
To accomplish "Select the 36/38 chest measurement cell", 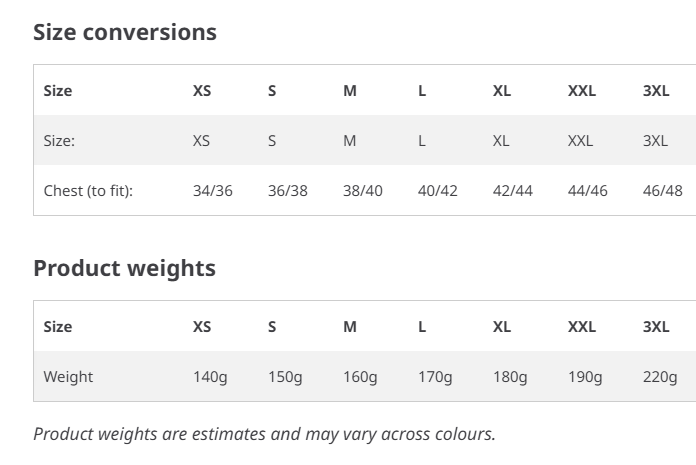I will pyautogui.click(x=287, y=190).
